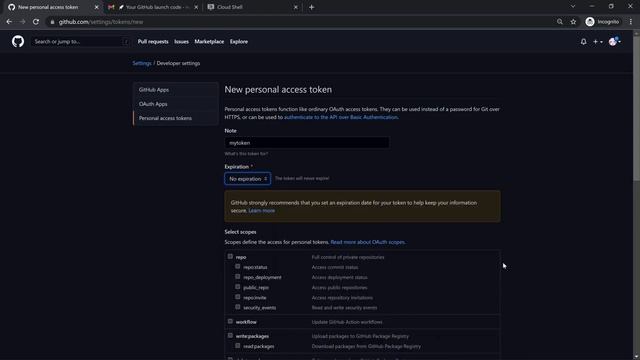Click the Settings breadcrumb link
This screenshot has height=360, width=640.
coord(142,63)
